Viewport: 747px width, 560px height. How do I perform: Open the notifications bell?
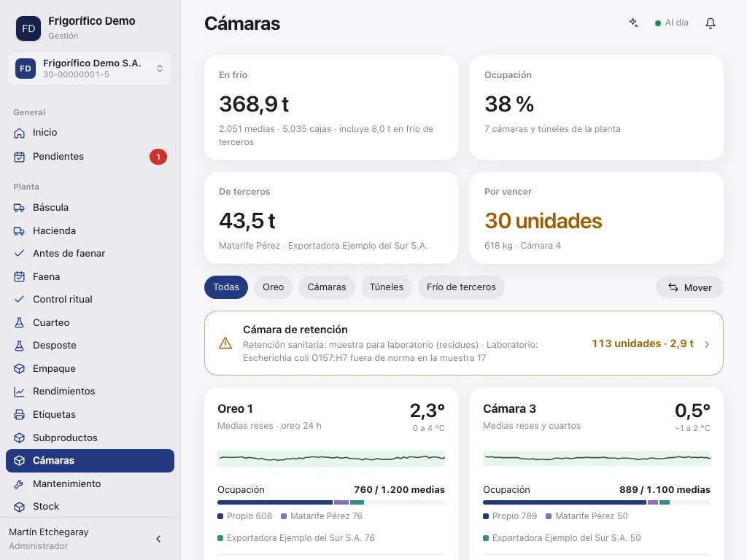click(711, 23)
